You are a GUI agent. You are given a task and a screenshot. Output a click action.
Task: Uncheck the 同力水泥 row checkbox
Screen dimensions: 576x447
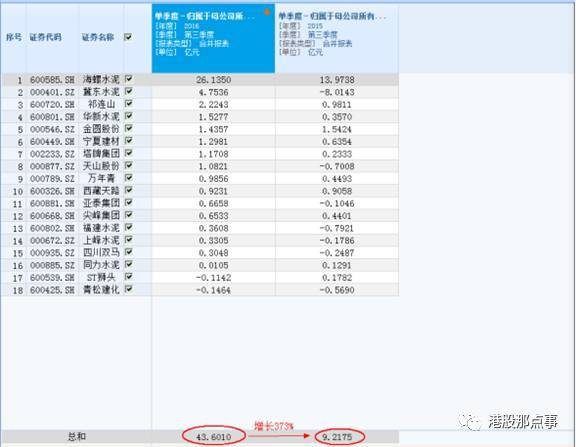click(x=129, y=264)
